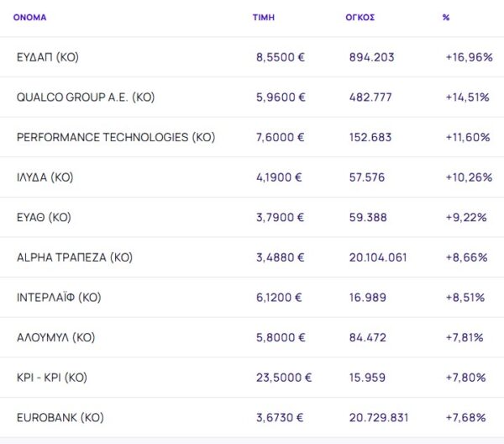This screenshot has width=504, height=444.
Task: Select ALPHA ΤΡΑΠΕΖΑ volume 20.104.061
Action: (x=384, y=257)
